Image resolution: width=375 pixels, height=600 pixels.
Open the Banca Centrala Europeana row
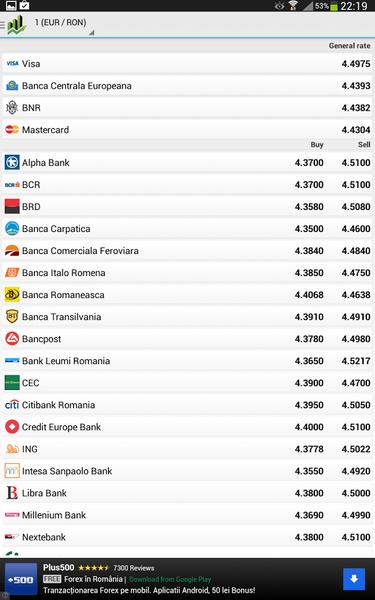[x=187, y=86]
